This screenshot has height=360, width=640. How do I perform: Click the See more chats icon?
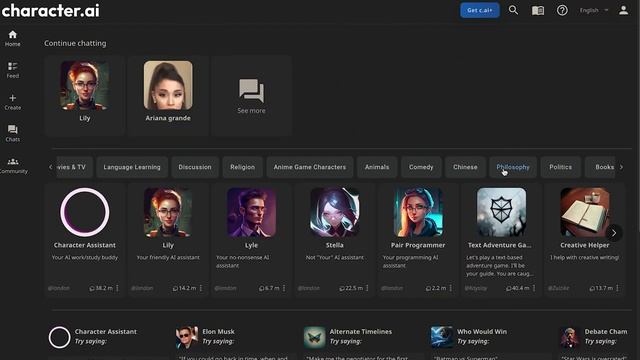[251, 91]
